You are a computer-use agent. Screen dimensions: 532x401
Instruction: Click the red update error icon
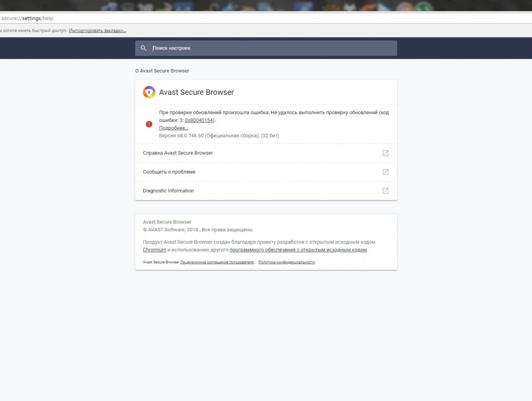[149, 124]
